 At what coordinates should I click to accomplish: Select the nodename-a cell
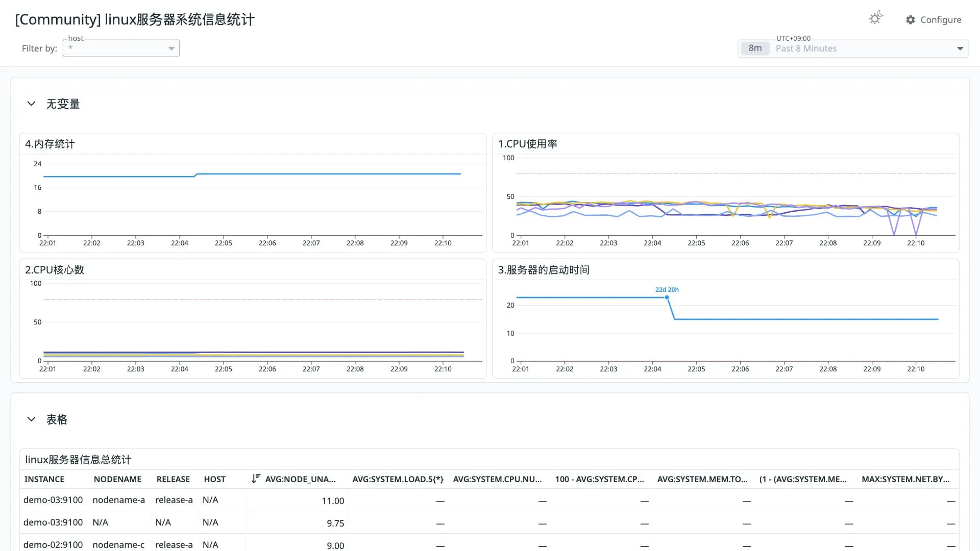pyautogui.click(x=119, y=500)
